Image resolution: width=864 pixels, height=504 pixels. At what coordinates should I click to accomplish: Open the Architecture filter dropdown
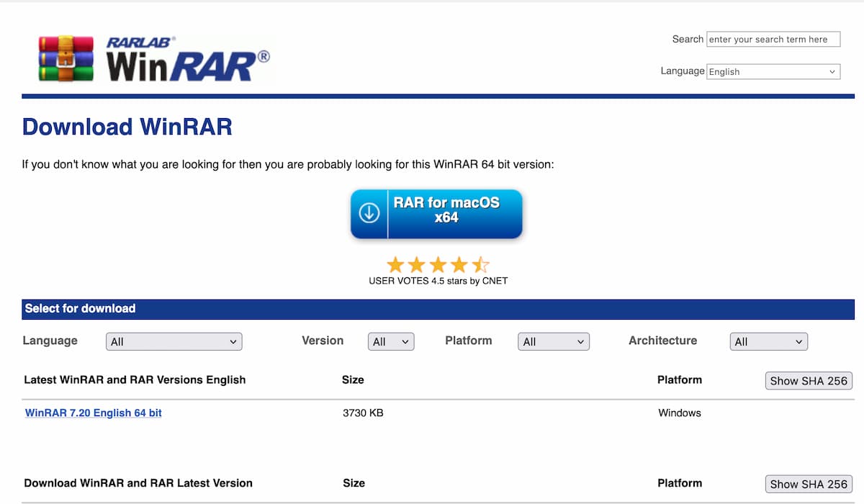point(769,342)
